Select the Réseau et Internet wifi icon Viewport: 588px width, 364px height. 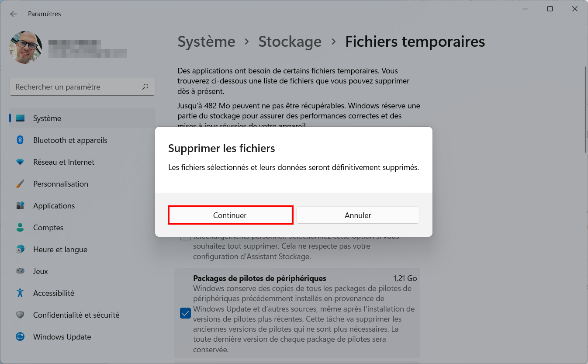[20, 162]
